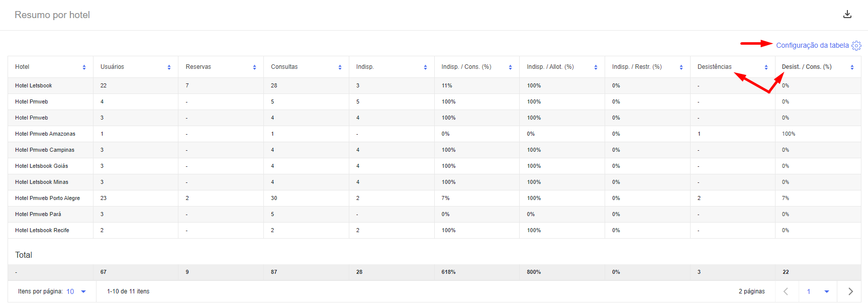Click the Desistências column header label
This screenshot has width=868, height=306.
(x=714, y=67)
